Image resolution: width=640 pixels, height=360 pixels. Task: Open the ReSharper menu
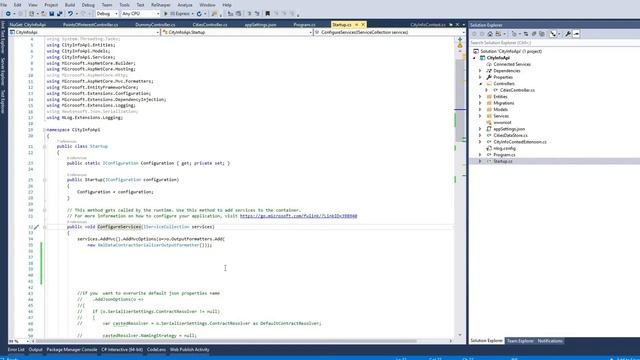[161, 5]
